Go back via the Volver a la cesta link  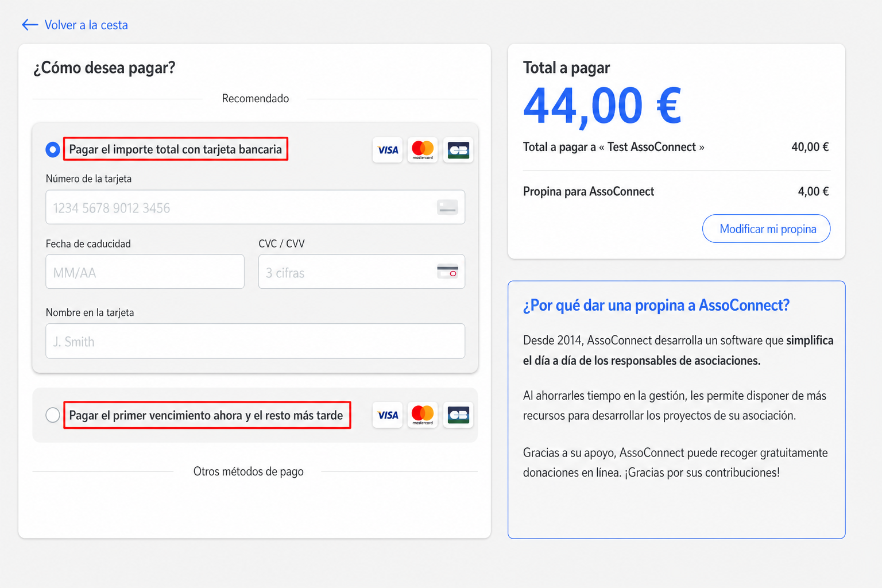tap(86, 25)
